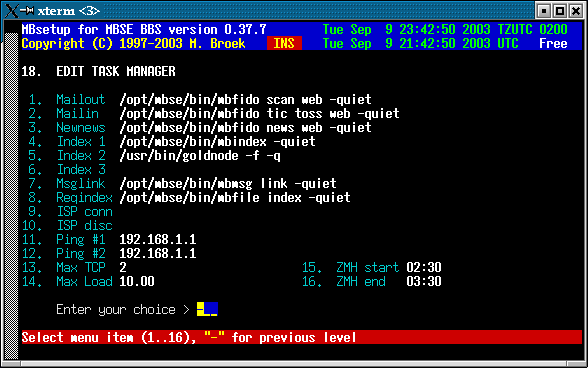Click the mbmsg link -quiet command
Viewport: 588px width, 368px height.
228,183
